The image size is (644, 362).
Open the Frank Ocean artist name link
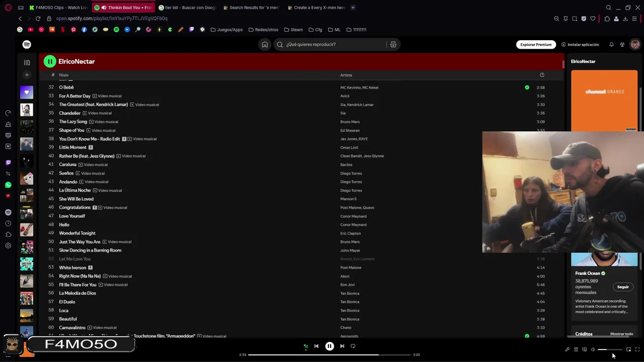coord(588,274)
